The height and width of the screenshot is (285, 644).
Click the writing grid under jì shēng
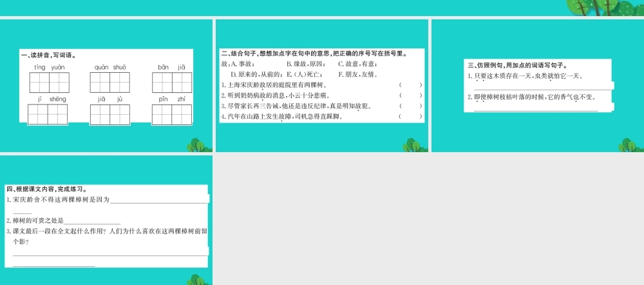tap(48, 114)
